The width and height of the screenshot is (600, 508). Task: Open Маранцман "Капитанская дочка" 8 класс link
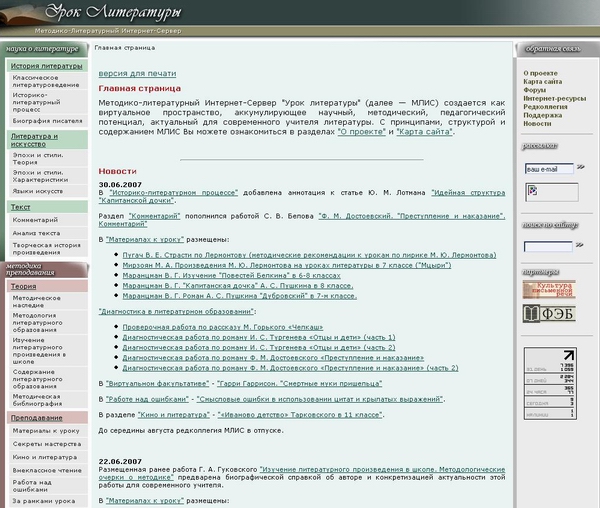click(x=238, y=286)
